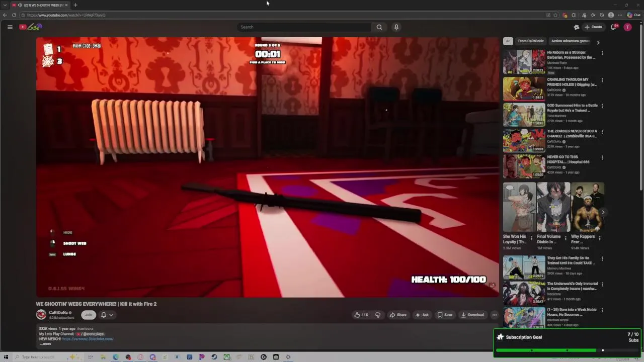Open The Underworld's Only Immortal video title
The height and width of the screenshot is (362, 644).
coord(572,286)
